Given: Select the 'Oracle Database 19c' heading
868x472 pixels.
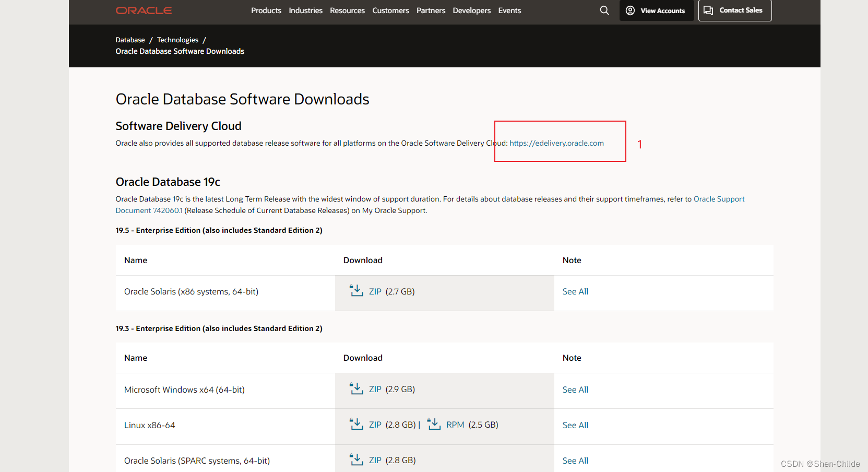Looking at the screenshot, I should [168, 182].
